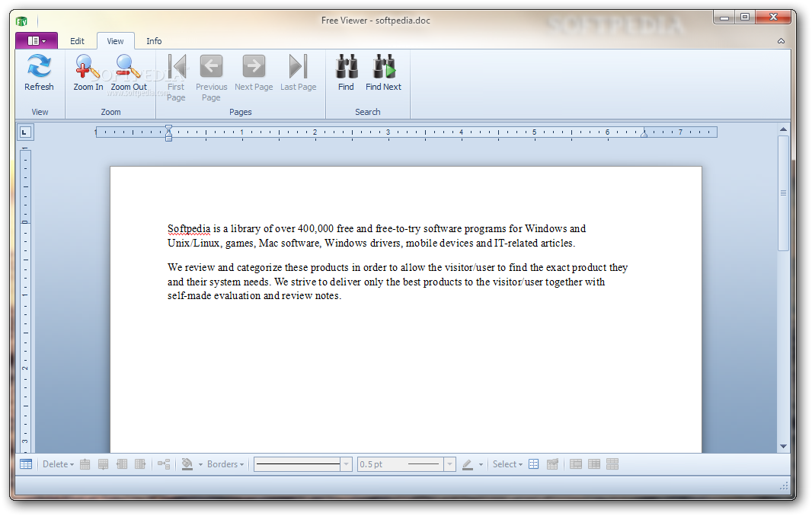Image resolution: width=812 pixels, height=516 pixels.
Task: Click the tab selector L button by ruler
Action: pyautogui.click(x=24, y=132)
